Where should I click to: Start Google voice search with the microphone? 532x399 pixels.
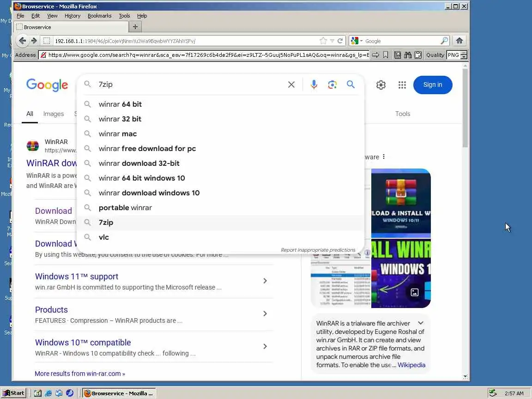tap(314, 85)
